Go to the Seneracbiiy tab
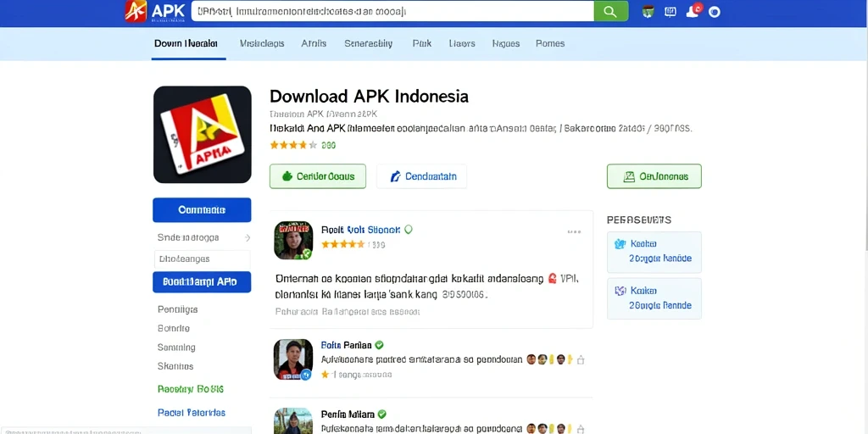Viewport: 868px width, 434px height. (x=369, y=44)
